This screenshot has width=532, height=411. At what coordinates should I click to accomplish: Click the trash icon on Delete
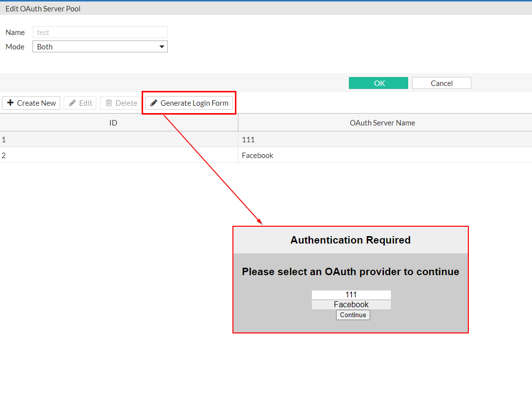click(x=109, y=103)
